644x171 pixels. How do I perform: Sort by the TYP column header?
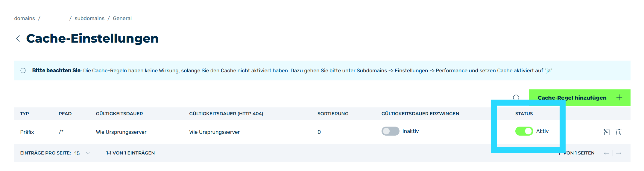tap(25, 114)
